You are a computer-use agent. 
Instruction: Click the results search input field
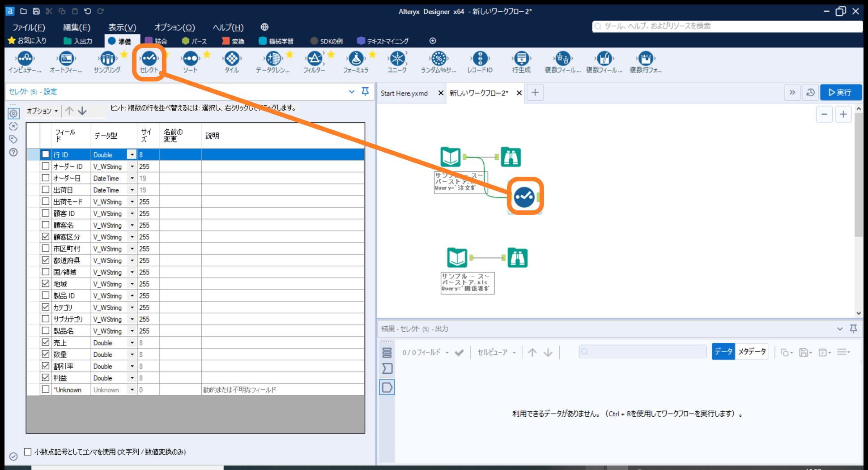(x=642, y=352)
